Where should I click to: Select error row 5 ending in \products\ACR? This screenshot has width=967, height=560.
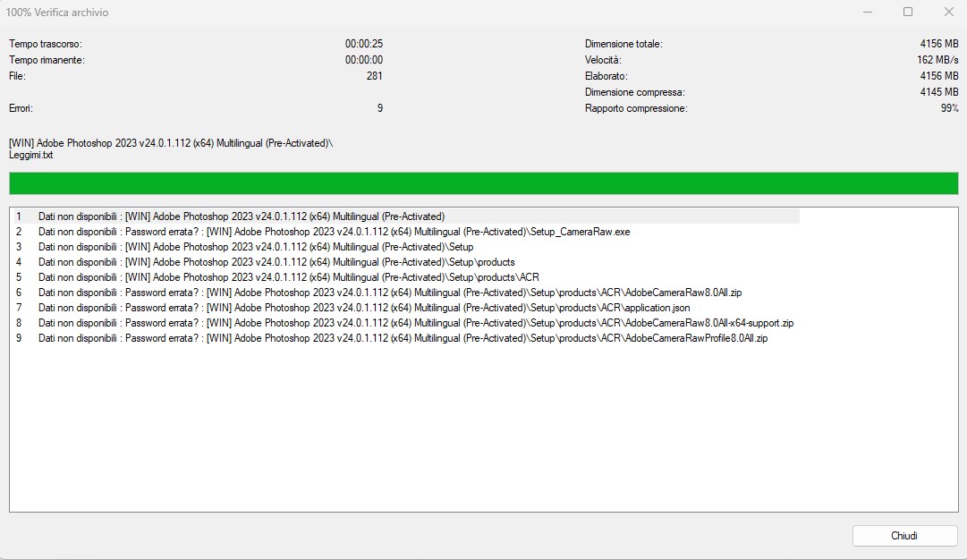click(x=407, y=277)
